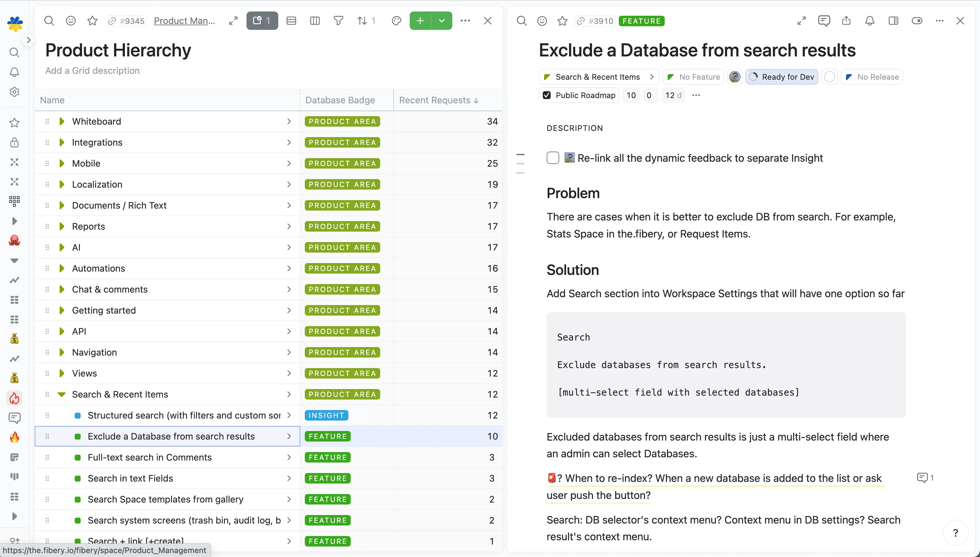Open the Ready for Dev state dropdown
This screenshot has width=980, height=557.
coord(782,77)
